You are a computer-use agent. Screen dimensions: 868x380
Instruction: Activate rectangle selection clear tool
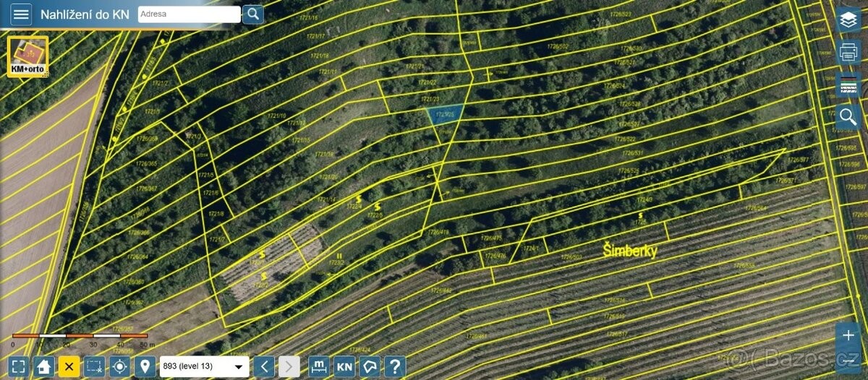coord(95,366)
